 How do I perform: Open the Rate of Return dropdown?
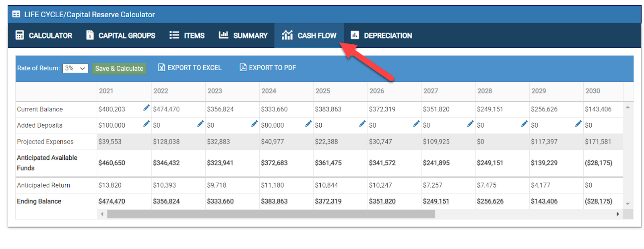[75, 68]
